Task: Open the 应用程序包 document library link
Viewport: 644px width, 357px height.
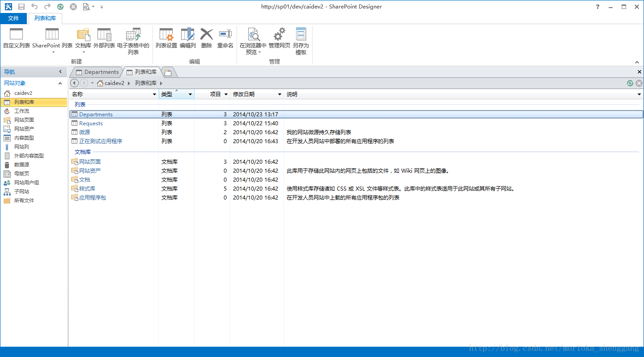Action: 93,198
